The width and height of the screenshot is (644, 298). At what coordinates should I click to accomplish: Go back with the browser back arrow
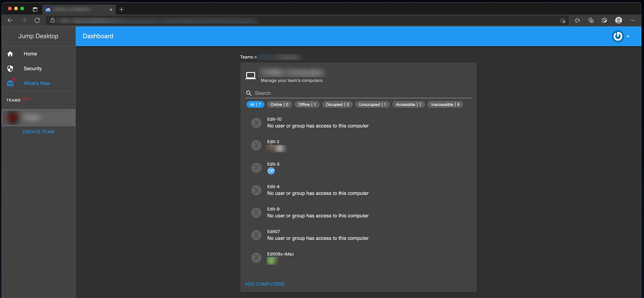(10, 20)
